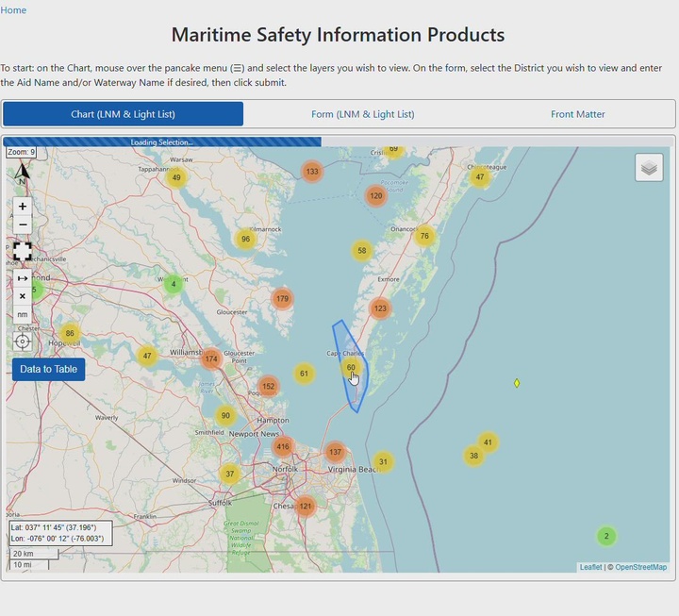Click the Data to Table button
Viewport: 679px width, 616px height.
tap(49, 369)
